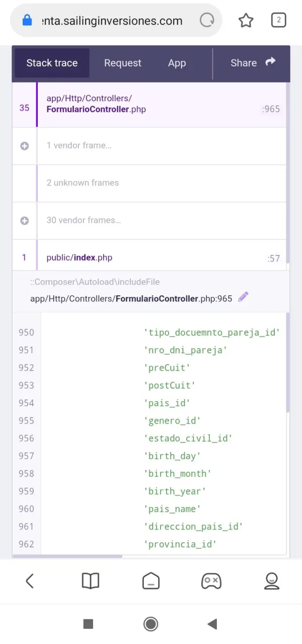Select the public/index.php frame
This screenshot has width=302, height=644.
tap(151, 257)
